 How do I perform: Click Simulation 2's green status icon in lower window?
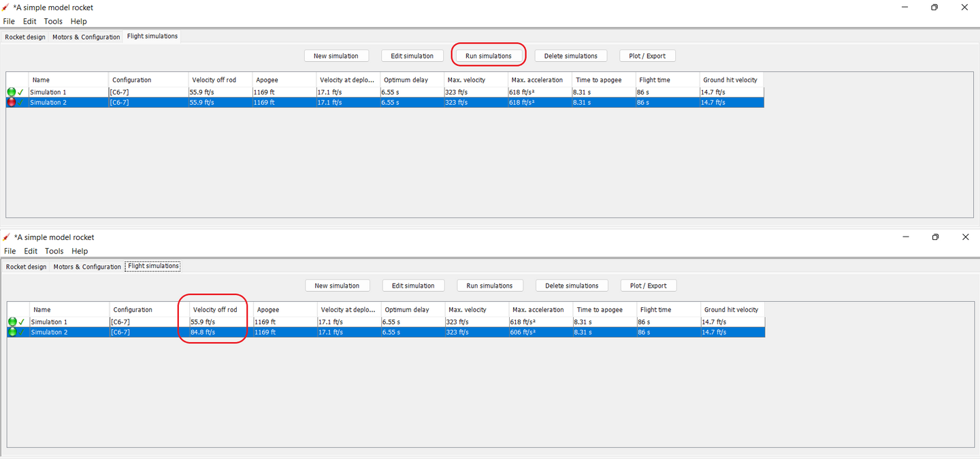pyautogui.click(x=12, y=333)
